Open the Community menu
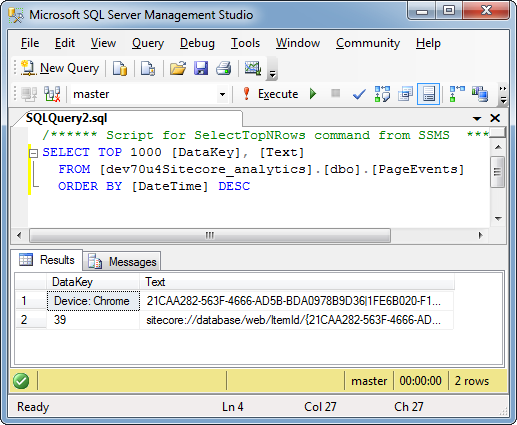Image resolution: width=517 pixels, height=425 pixels. click(x=368, y=43)
